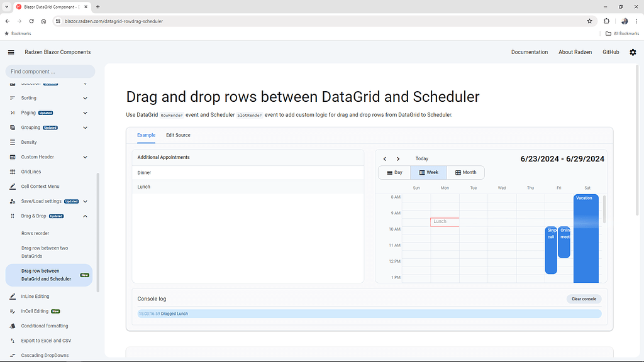The width and height of the screenshot is (644, 362).
Task: Focus the Find component search field
Action: tap(50, 72)
